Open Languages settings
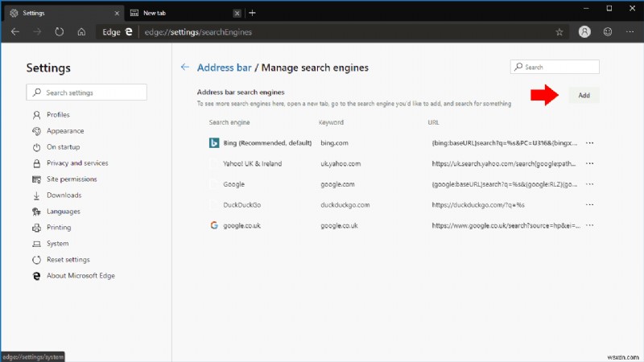 (64, 211)
